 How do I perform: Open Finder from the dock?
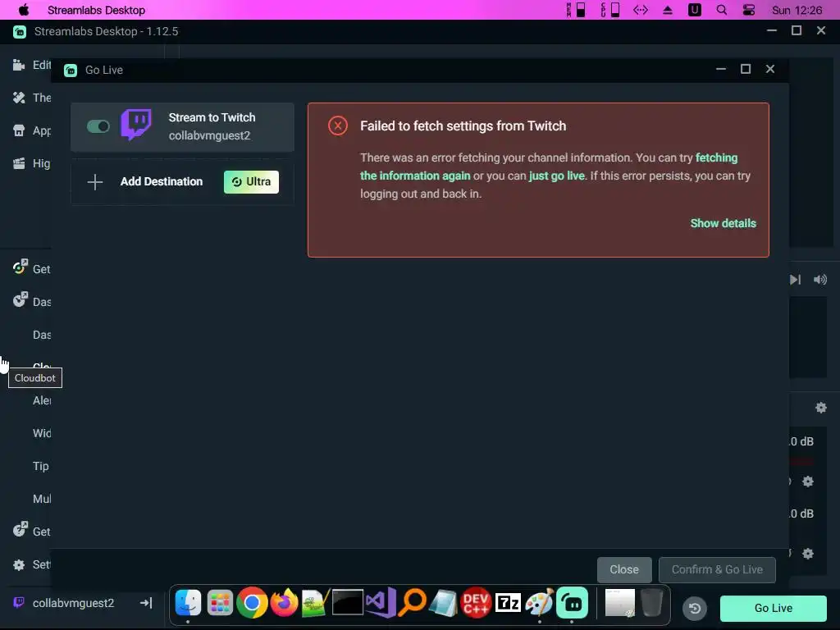point(188,603)
